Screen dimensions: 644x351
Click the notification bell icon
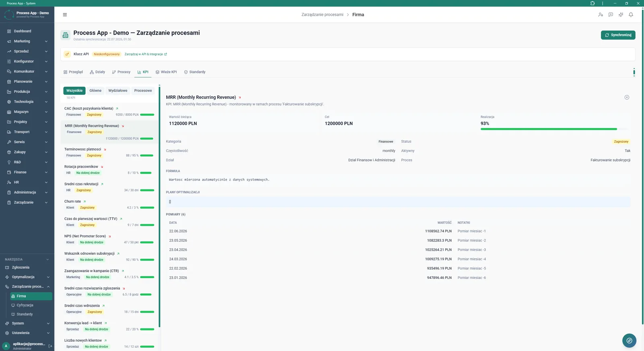click(x=631, y=15)
